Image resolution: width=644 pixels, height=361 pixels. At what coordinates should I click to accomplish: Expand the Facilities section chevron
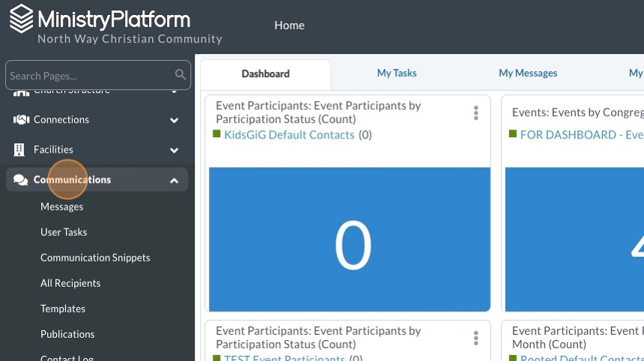pyautogui.click(x=174, y=151)
